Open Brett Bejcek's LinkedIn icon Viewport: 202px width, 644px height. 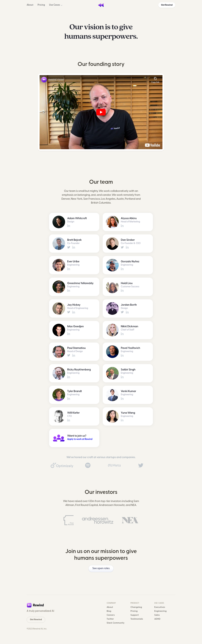tap(74, 247)
